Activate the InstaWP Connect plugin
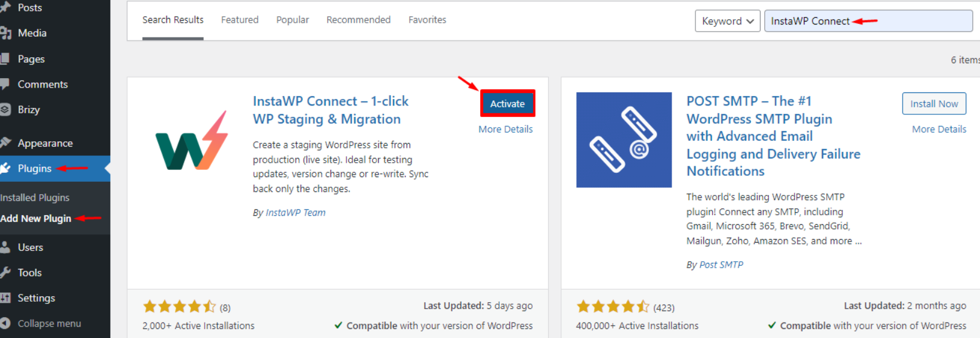The height and width of the screenshot is (338, 980). [508, 103]
